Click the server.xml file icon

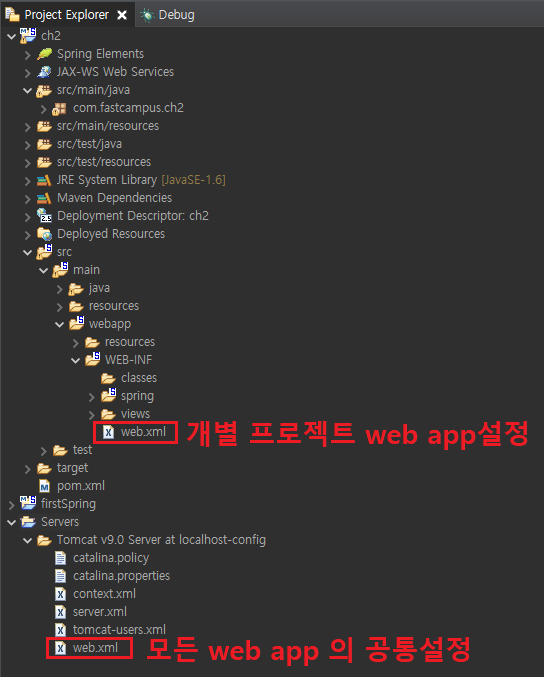[61, 612]
